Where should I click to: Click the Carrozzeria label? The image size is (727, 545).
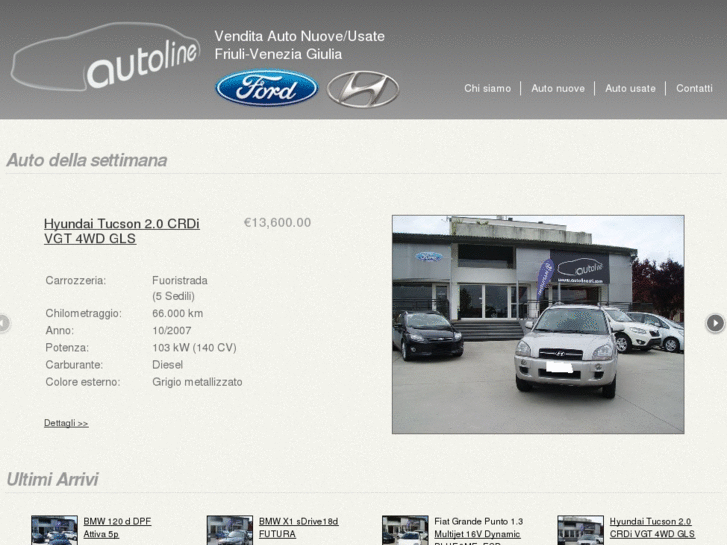(x=76, y=281)
